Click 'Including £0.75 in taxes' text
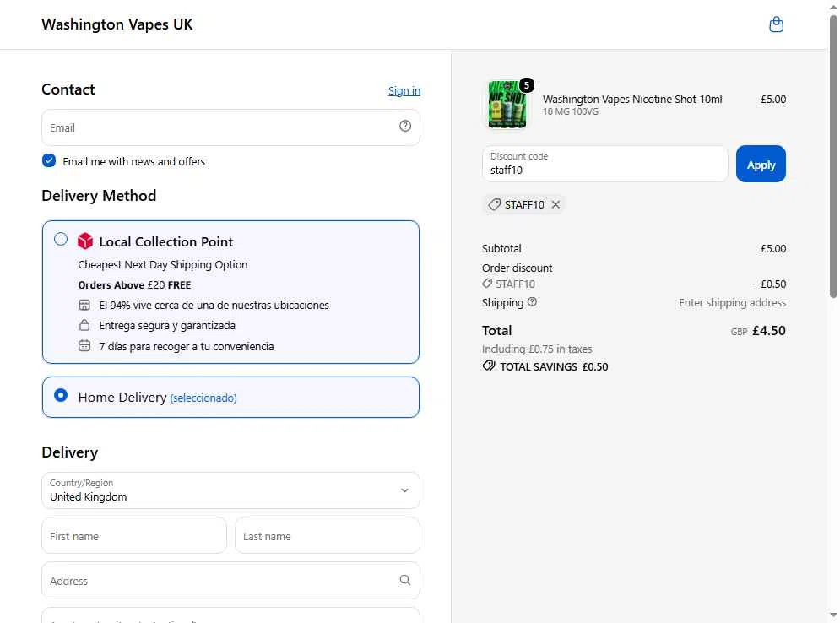Screen dimensions: 840x623 537,349
